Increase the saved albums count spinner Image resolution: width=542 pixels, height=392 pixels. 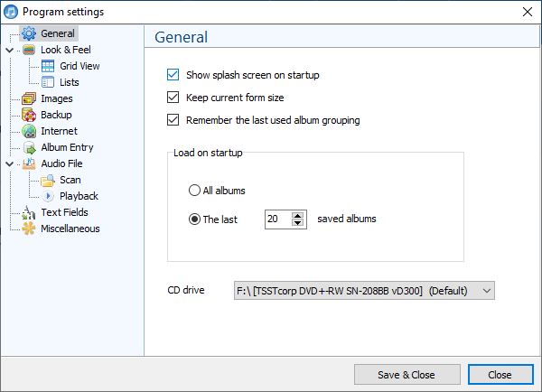coord(297,215)
